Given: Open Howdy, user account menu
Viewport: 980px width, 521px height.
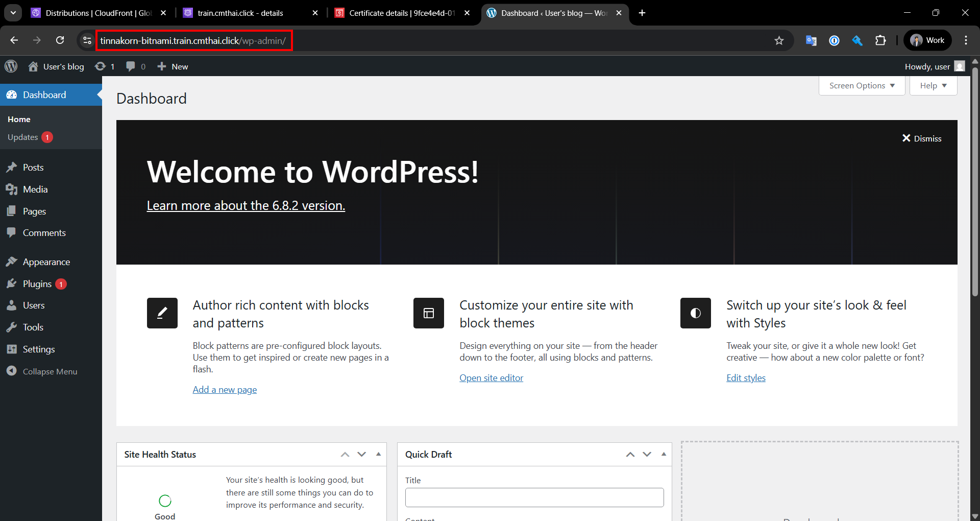Looking at the screenshot, I should point(935,66).
